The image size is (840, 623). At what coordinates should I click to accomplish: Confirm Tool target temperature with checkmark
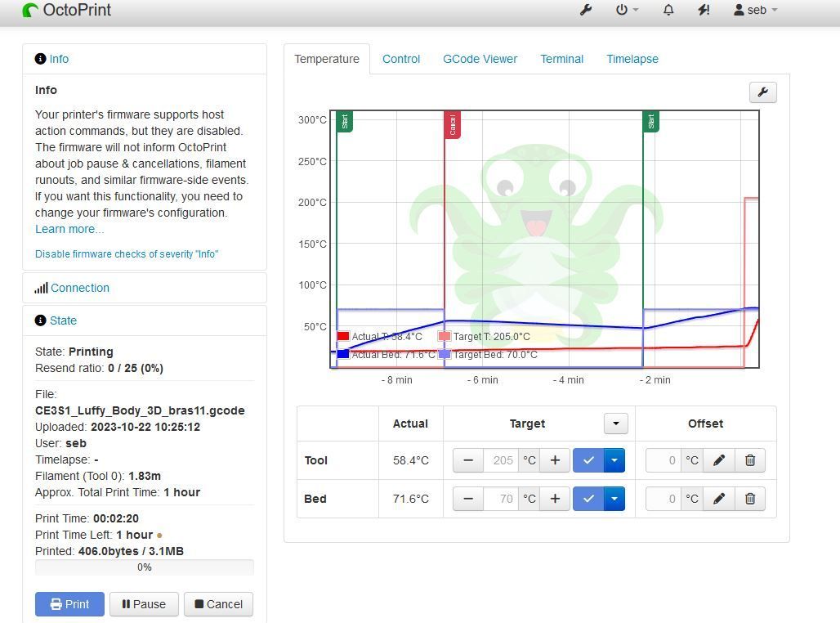click(588, 460)
